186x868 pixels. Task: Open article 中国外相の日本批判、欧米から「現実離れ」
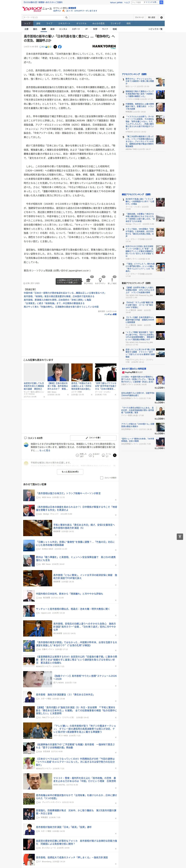pyautogui.click(x=70, y=594)
